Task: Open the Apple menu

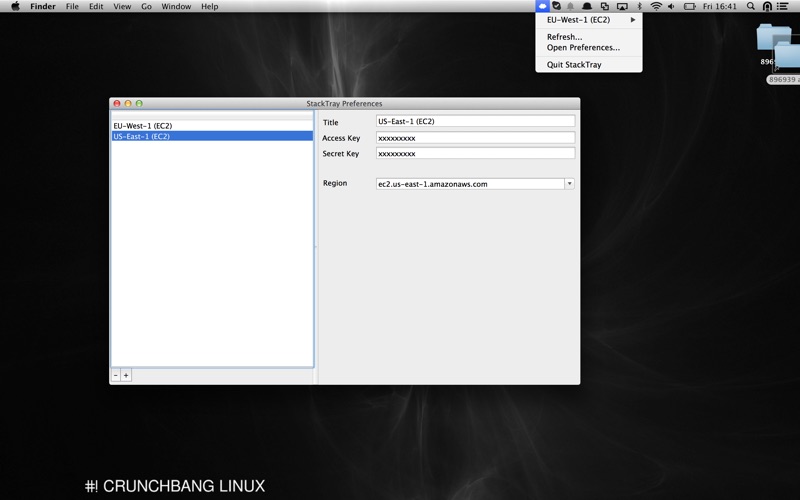Action: [x=15, y=6]
